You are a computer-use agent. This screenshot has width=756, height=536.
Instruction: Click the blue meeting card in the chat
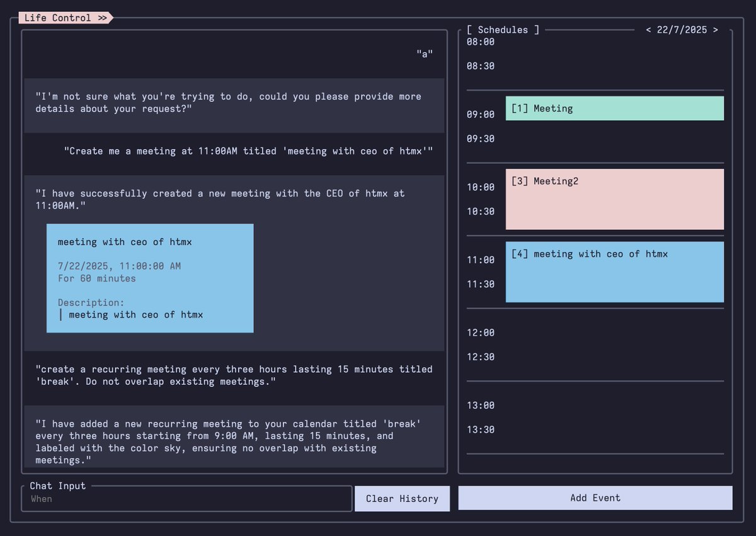[149, 277]
